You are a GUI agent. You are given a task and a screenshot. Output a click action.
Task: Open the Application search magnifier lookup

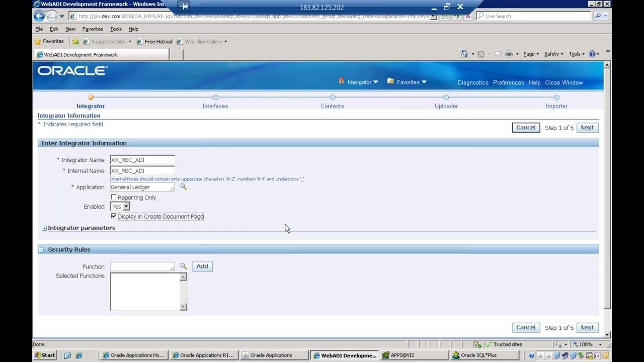(184, 187)
